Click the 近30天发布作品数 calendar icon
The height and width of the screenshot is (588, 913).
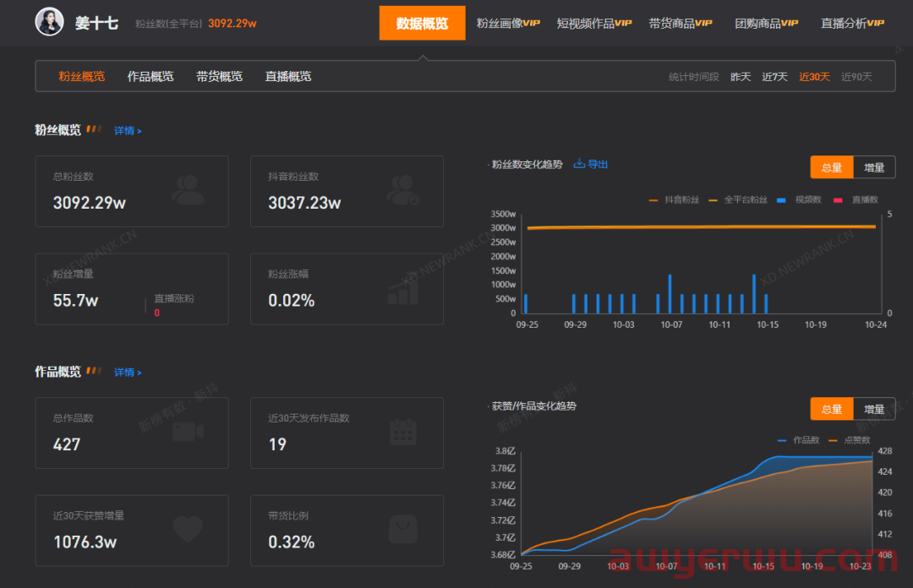coord(403,432)
